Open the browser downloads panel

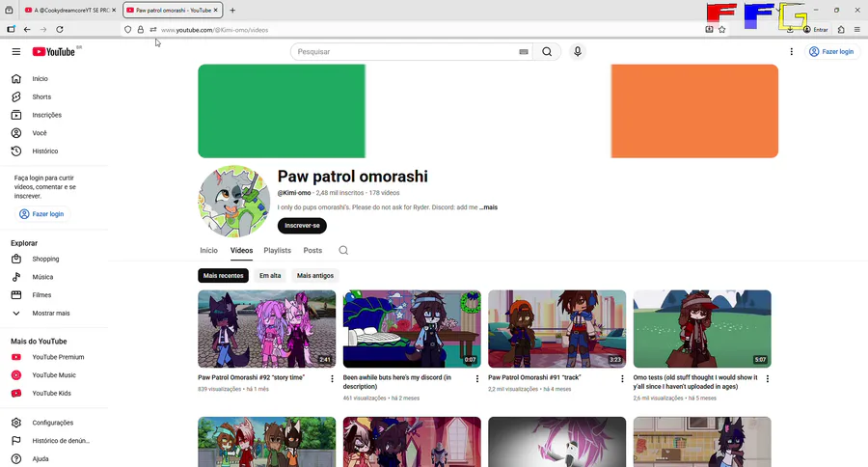pos(790,30)
